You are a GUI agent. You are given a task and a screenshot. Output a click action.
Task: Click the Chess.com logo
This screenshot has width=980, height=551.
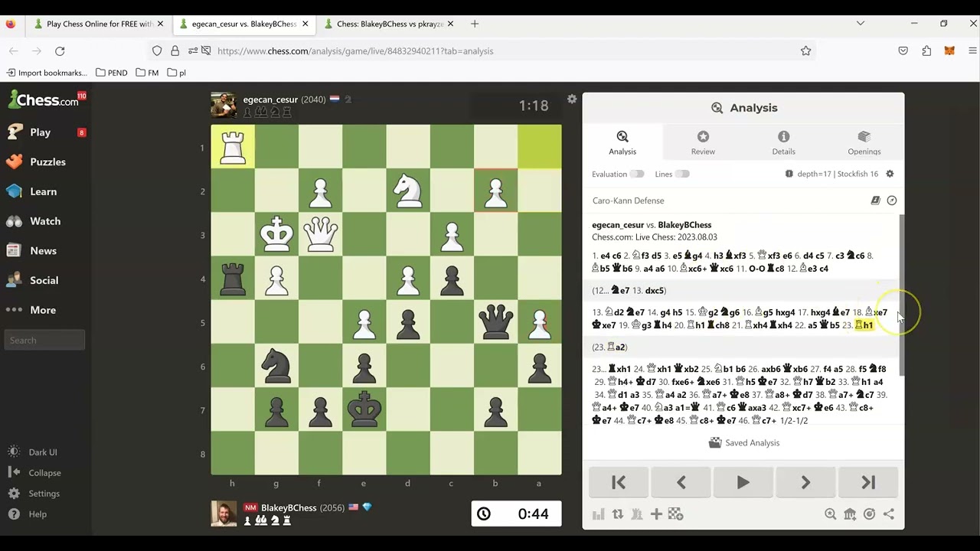pos(44,100)
